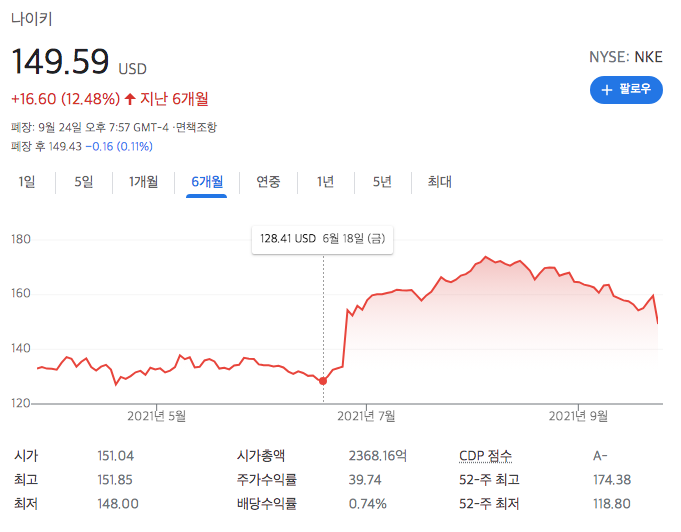Click the CDP 점수 label
This screenshot has width=681, height=532.
tap(485, 456)
